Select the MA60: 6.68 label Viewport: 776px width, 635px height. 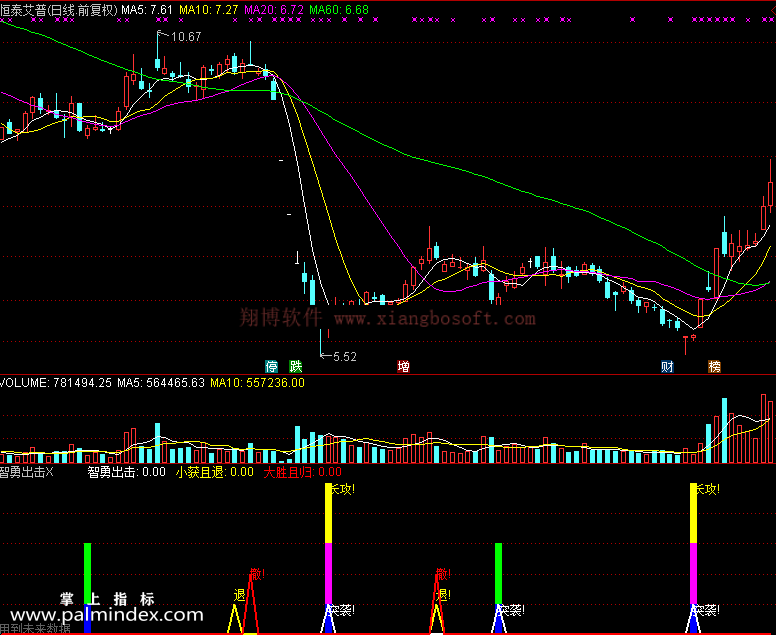(339, 10)
